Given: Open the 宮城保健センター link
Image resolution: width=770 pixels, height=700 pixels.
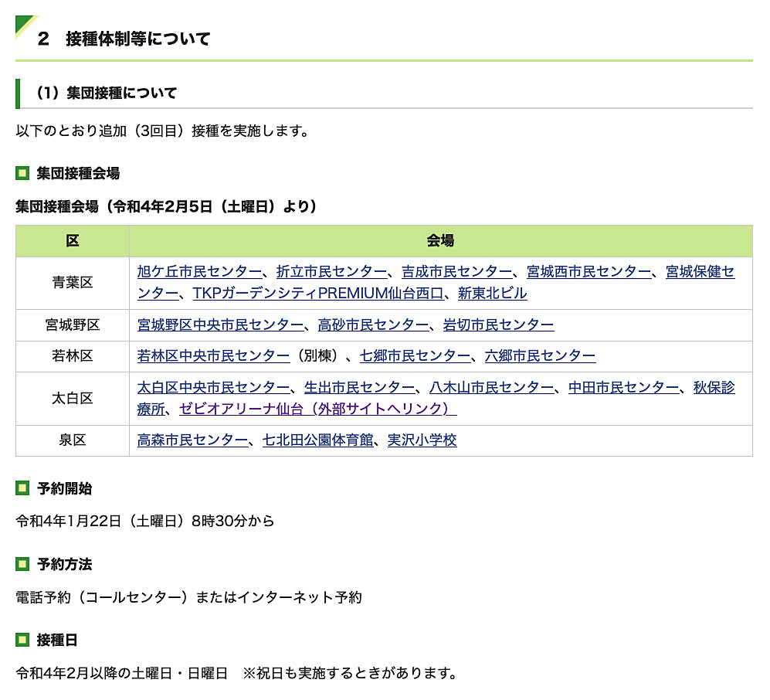Looking at the screenshot, I should coord(700,272).
